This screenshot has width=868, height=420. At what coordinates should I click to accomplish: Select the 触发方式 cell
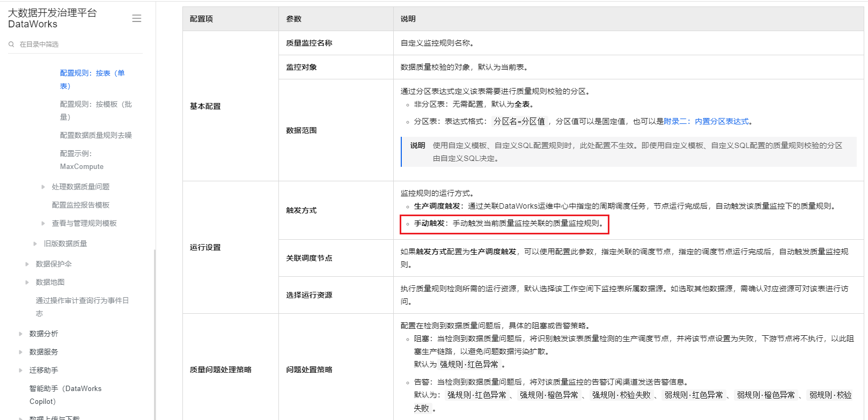336,210
